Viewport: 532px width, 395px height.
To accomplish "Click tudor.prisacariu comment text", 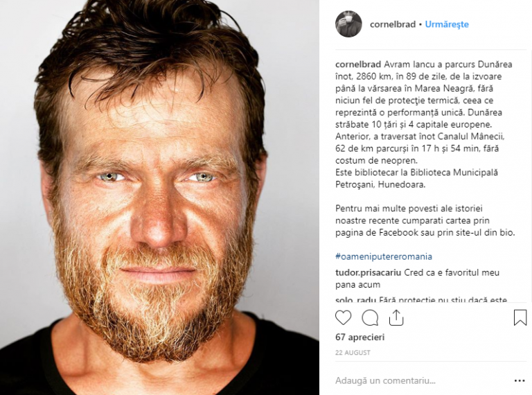I will pos(417,279).
